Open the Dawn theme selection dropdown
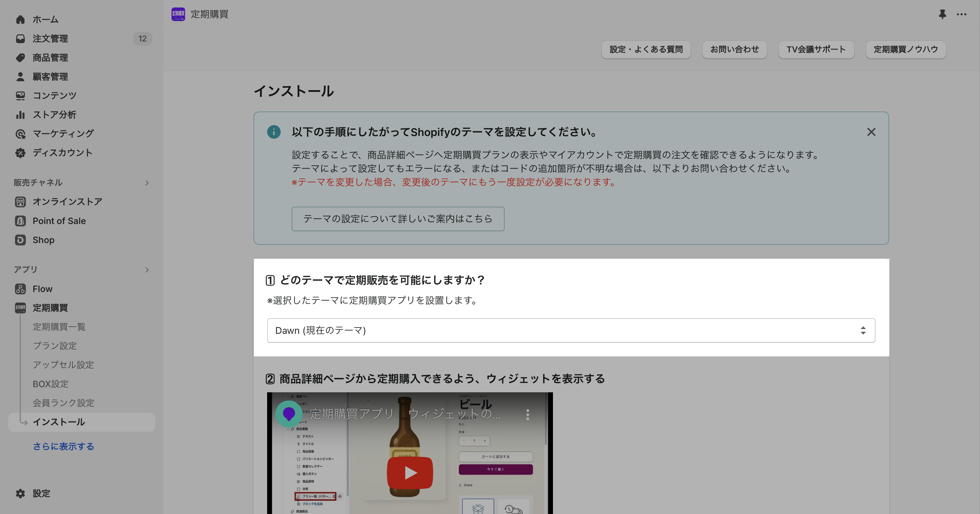The width and height of the screenshot is (980, 514). tap(571, 330)
